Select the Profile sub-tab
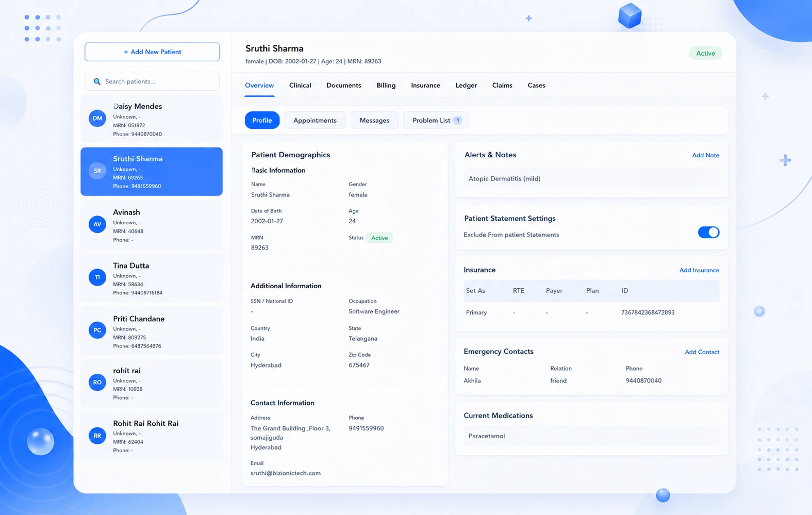812x515 pixels. tap(262, 120)
